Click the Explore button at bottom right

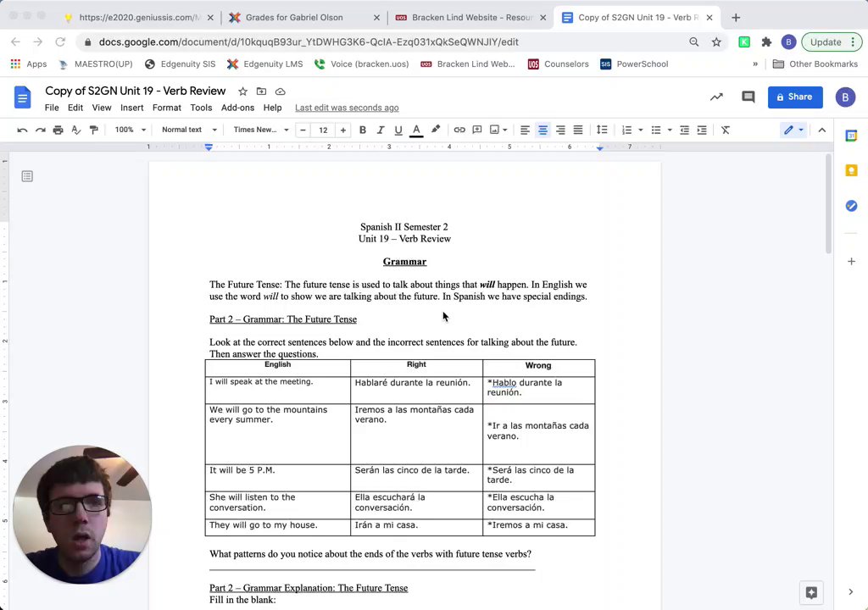click(x=811, y=593)
